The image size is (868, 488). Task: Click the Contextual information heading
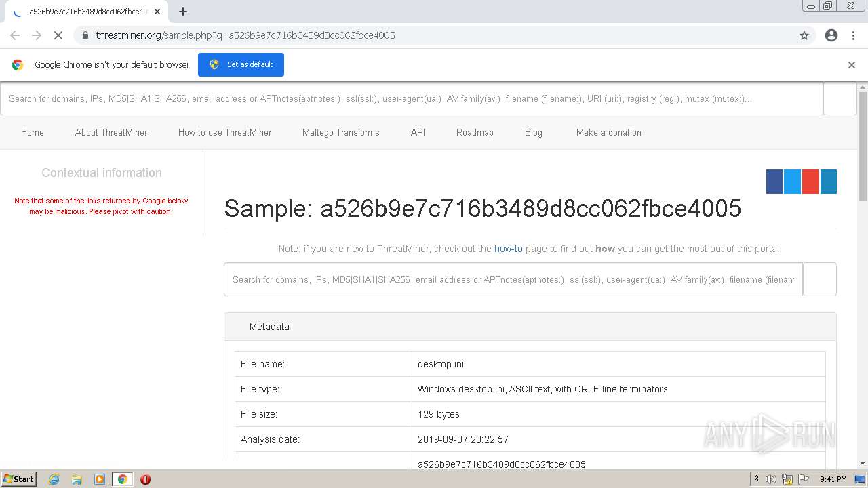[102, 173]
